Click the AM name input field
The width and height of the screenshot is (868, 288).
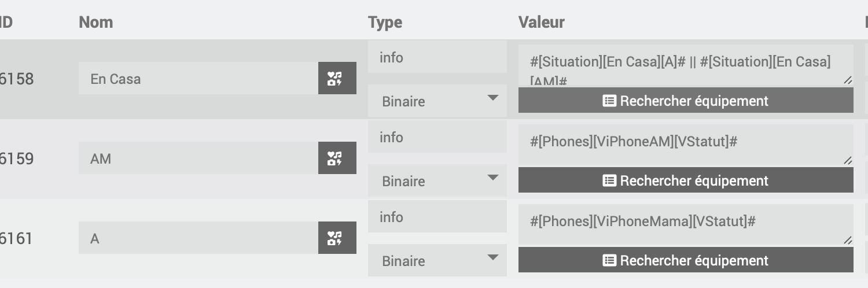point(198,158)
